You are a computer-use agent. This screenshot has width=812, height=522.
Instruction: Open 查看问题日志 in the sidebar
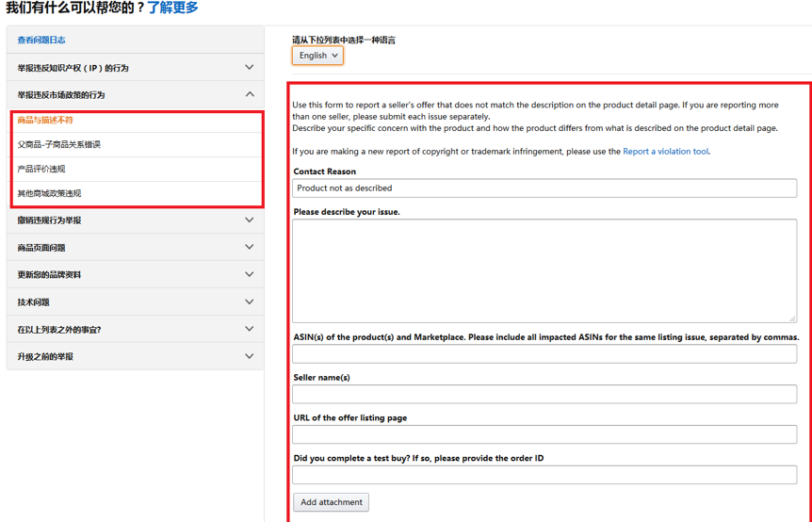[41, 41]
